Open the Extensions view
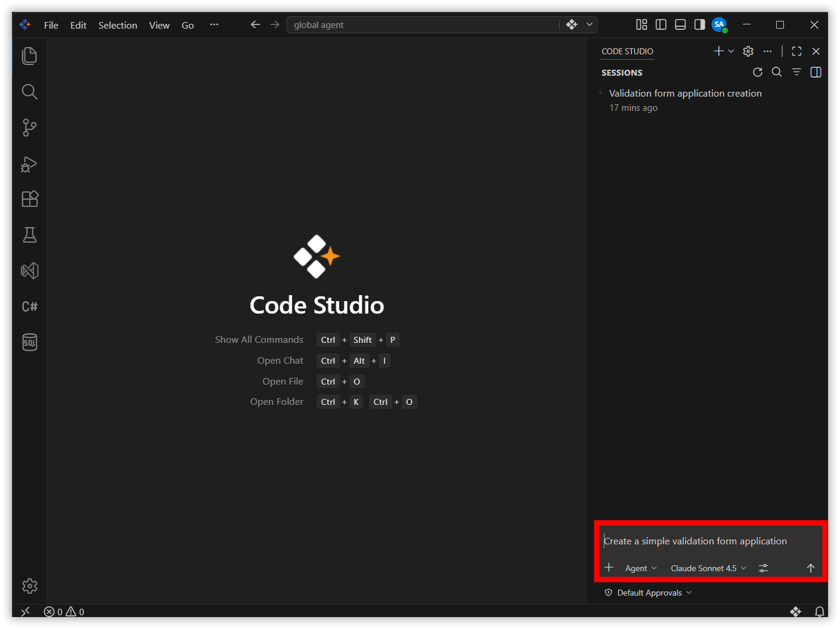 tap(29, 199)
